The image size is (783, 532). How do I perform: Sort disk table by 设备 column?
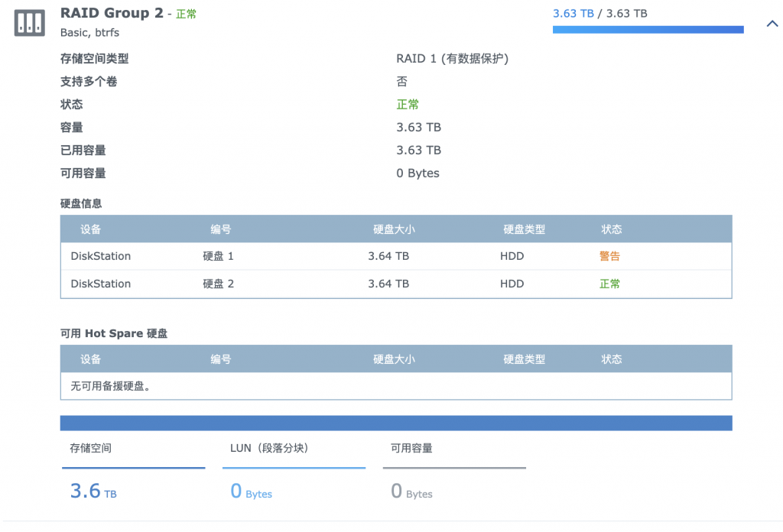pyautogui.click(x=90, y=229)
